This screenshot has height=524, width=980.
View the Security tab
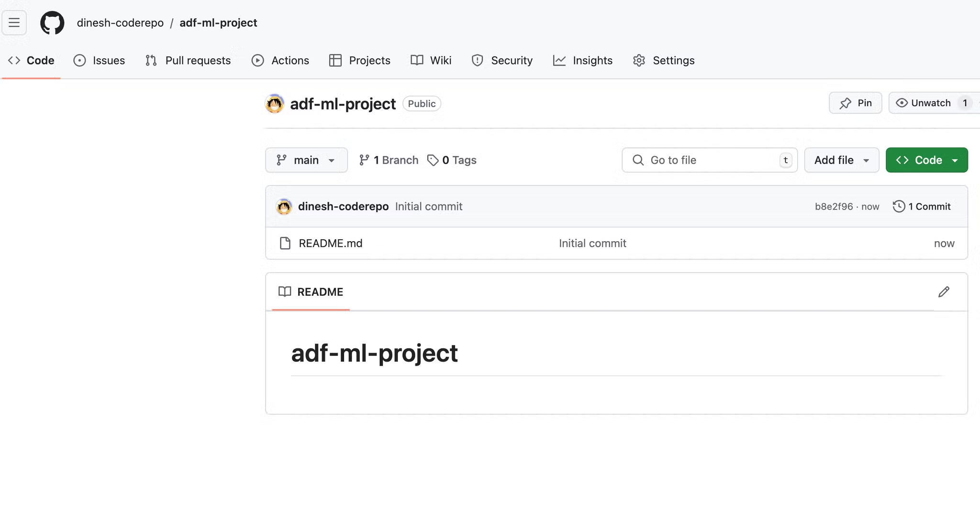pyautogui.click(x=502, y=60)
